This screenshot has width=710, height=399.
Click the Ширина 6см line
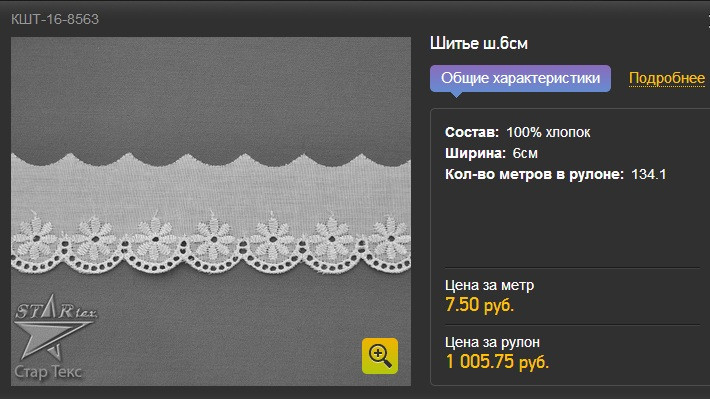(491, 153)
